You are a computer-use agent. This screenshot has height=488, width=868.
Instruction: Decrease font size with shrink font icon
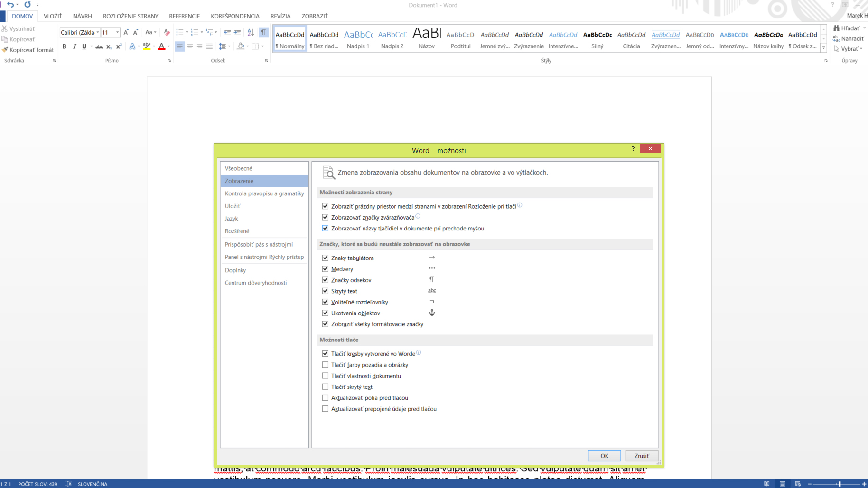pyautogui.click(x=135, y=32)
